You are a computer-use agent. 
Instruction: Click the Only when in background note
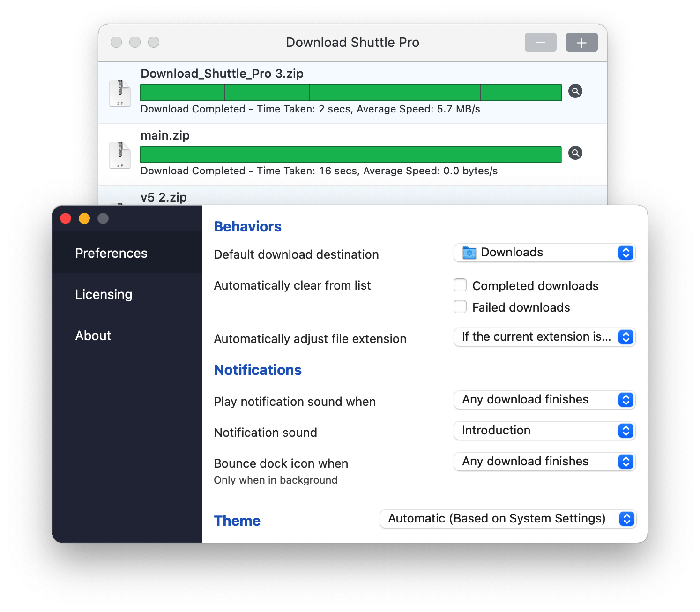pos(276,480)
